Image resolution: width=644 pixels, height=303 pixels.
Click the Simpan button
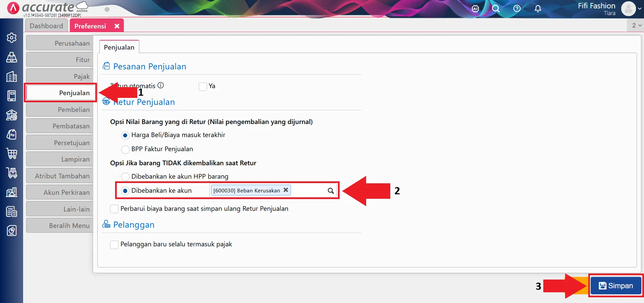pos(616,286)
